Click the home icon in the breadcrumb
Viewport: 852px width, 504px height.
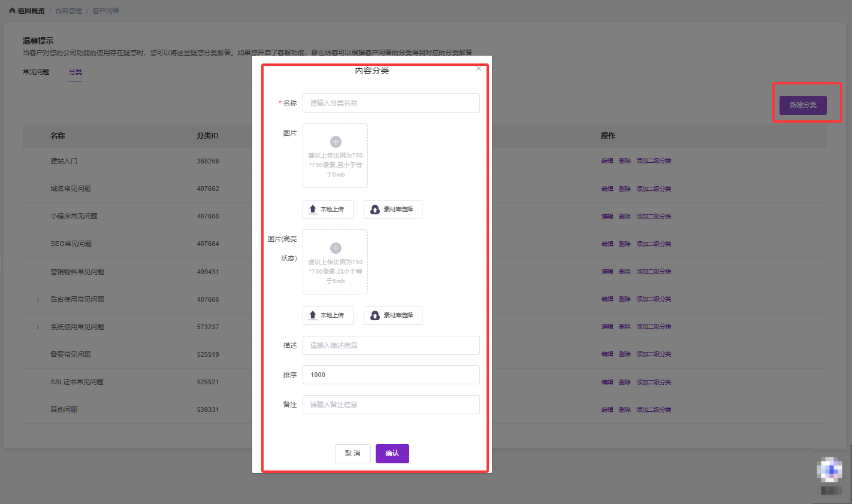12,11
